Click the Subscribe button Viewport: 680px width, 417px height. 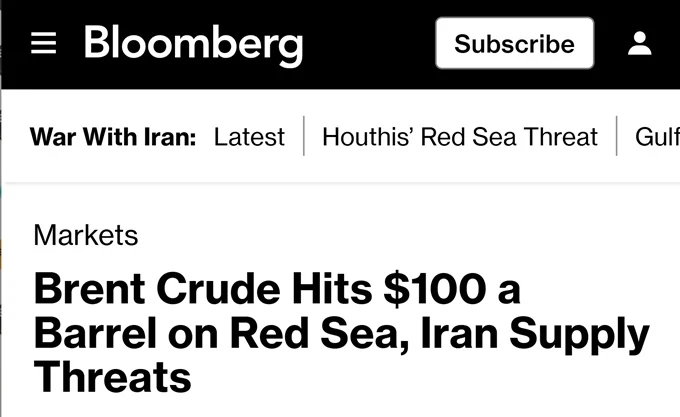pyautogui.click(x=514, y=43)
